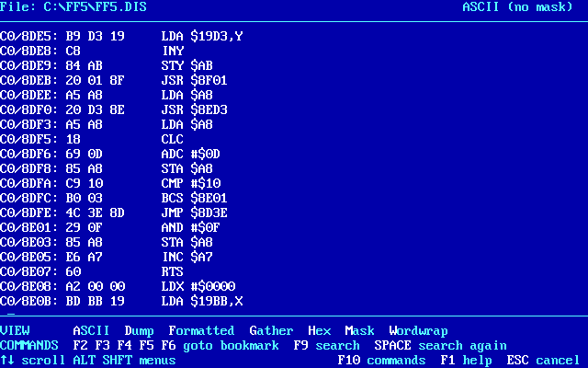588x368 pixels.
Task: Click the F3 command key label
Action: (x=102, y=345)
